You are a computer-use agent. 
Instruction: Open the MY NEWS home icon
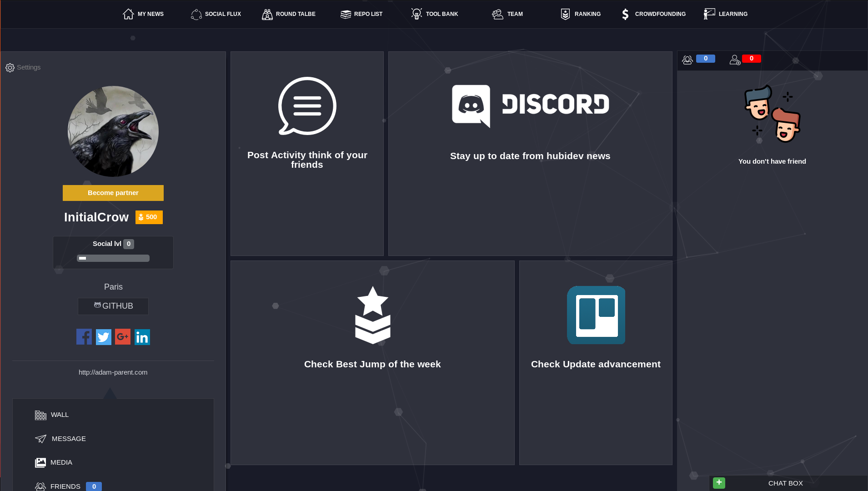(x=128, y=14)
